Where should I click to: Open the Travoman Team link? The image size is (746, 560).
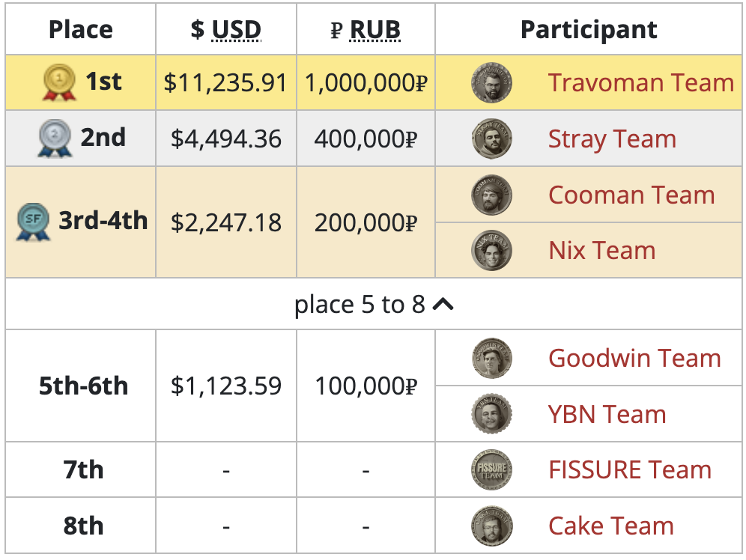click(640, 83)
